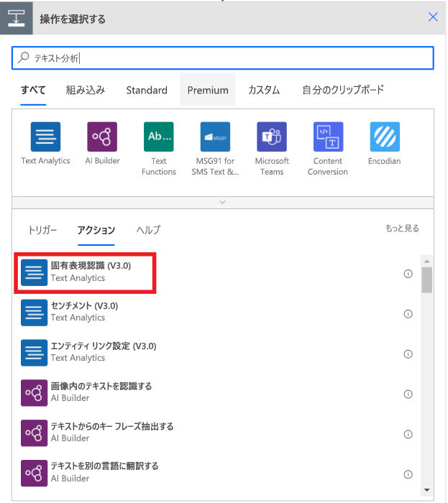Click the AI Builder icon for テキストからのキー フレーズ抽出する
Image resolution: width=448 pixels, height=503 pixels.
[34, 433]
